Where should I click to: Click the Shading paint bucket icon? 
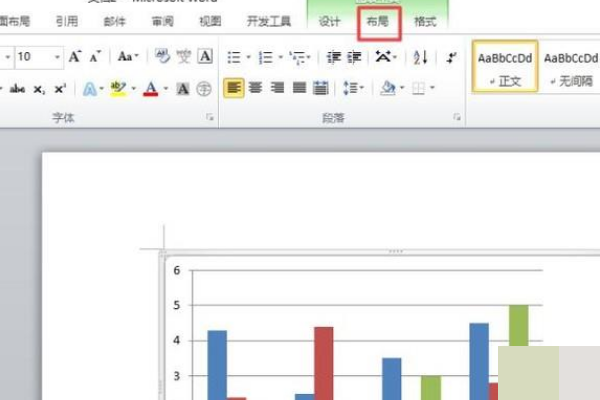[x=388, y=88]
